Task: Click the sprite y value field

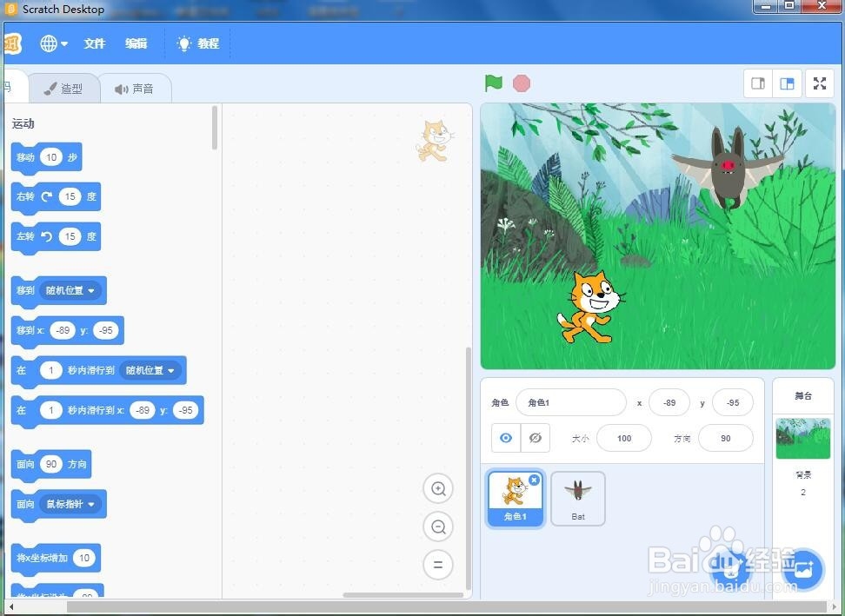Action: 732,403
